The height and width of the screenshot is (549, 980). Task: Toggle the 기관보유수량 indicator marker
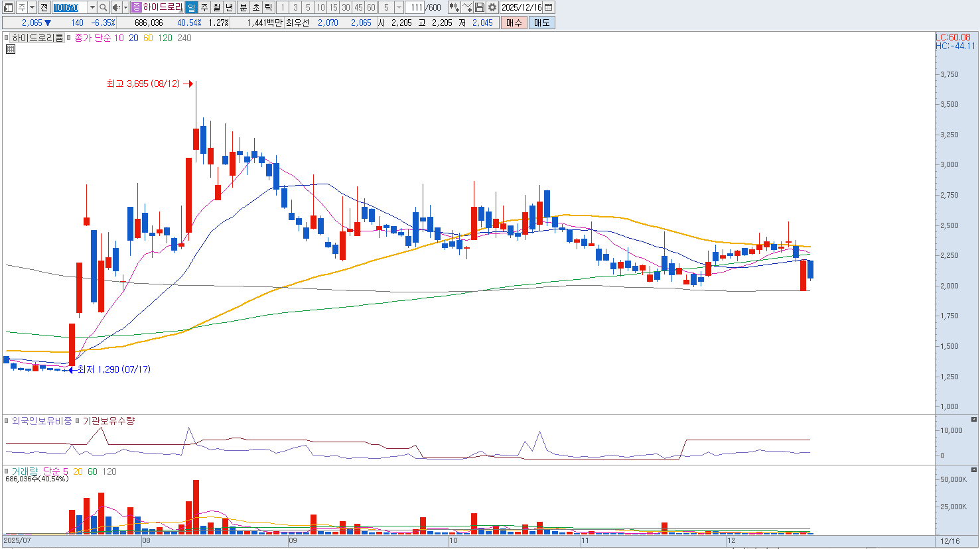point(78,421)
